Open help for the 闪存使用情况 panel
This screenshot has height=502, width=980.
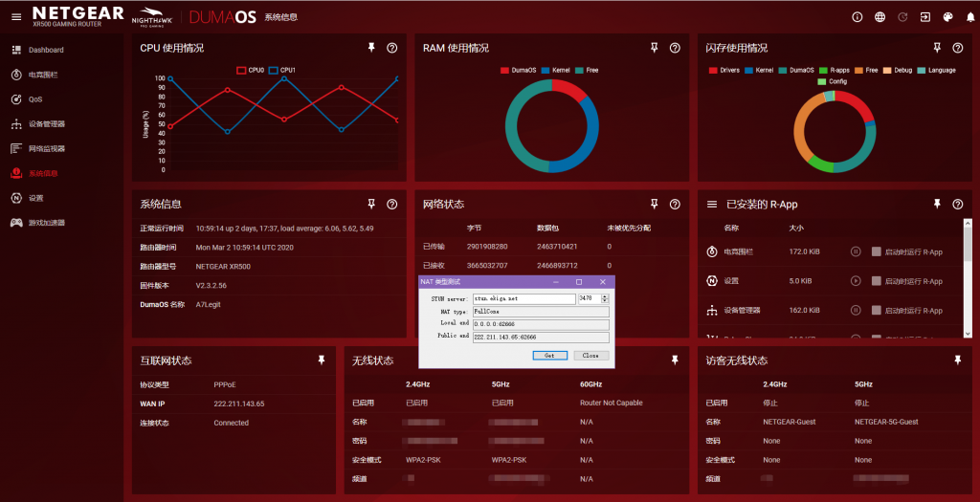click(x=957, y=48)
